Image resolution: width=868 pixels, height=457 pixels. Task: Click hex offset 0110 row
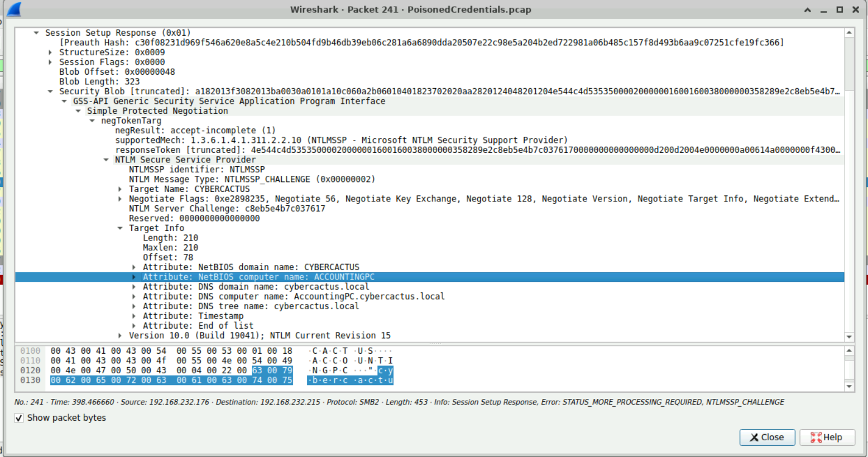click(31, 361)
